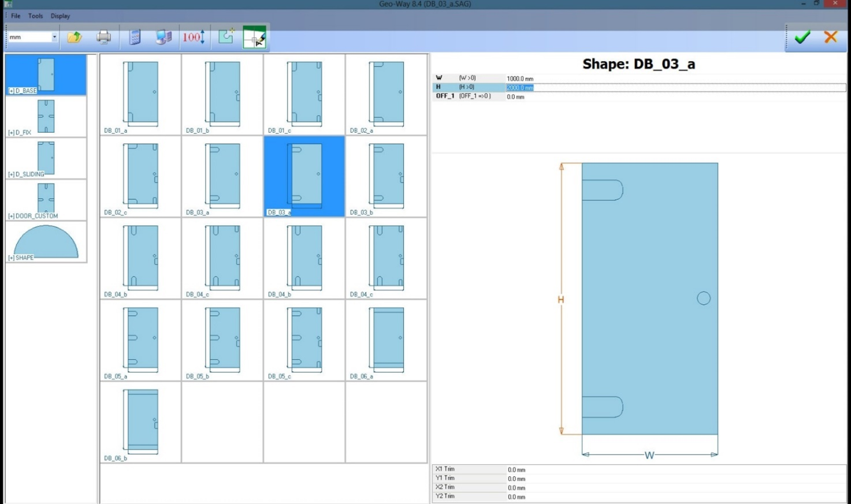The width and height of the screenshot is (851, 504).
Task: Click the '(OFF_1 =>0)' constraint text
Action: [475, 96]
